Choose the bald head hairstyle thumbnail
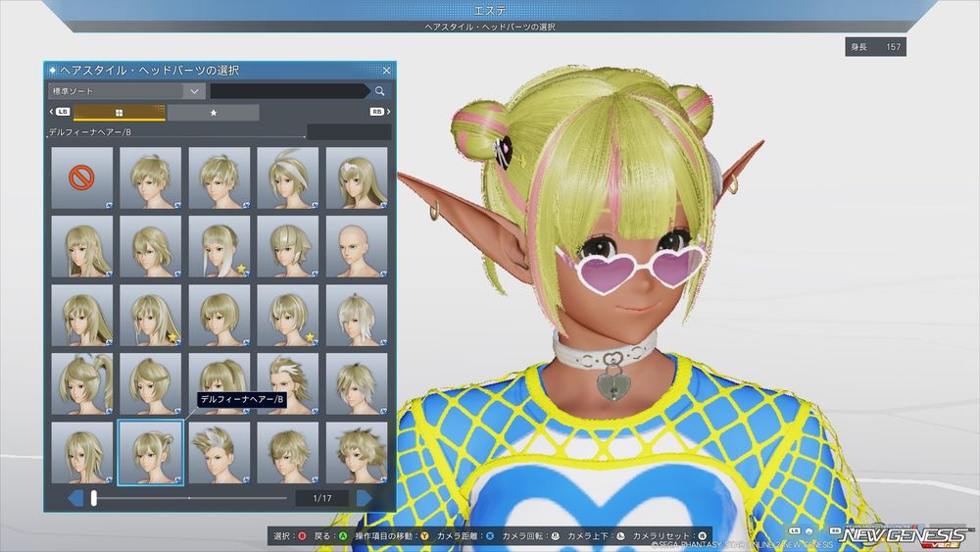This screenshot has height=552, width=980. point(357,246)
